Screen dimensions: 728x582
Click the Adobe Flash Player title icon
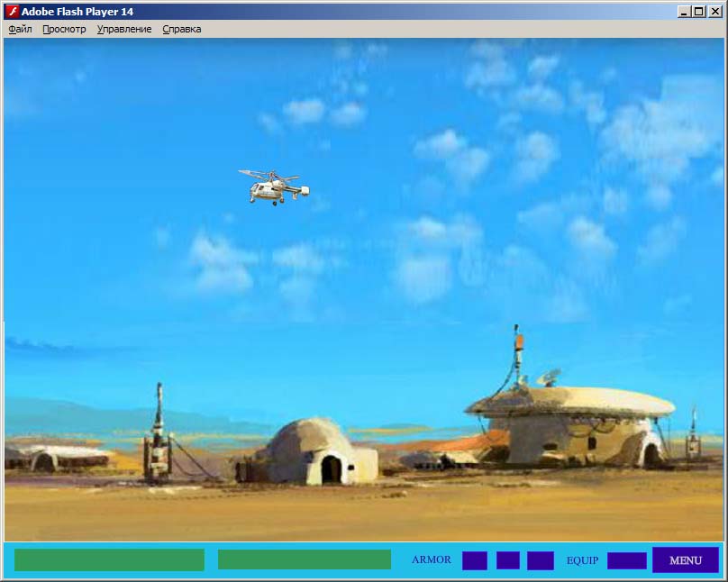tap(13, 11)
